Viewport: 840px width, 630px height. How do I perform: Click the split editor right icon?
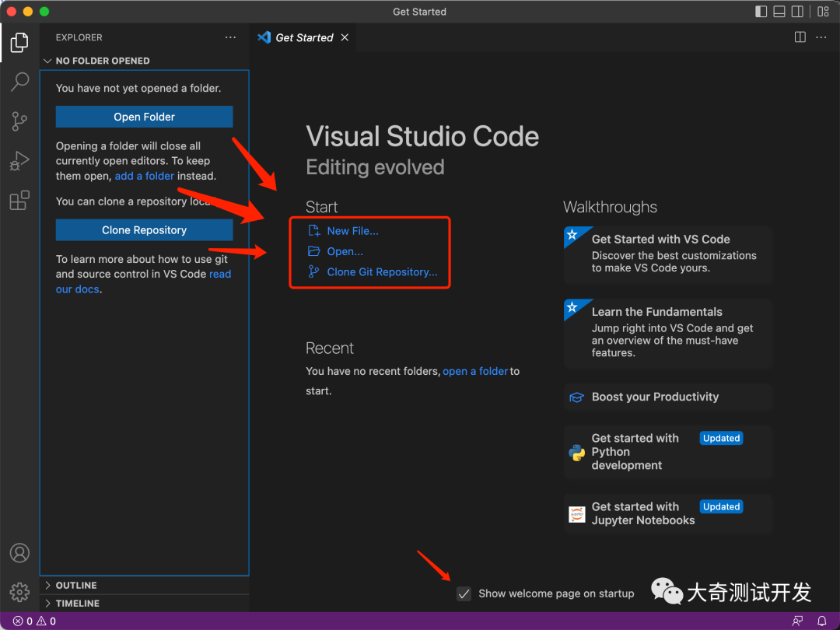800,37
